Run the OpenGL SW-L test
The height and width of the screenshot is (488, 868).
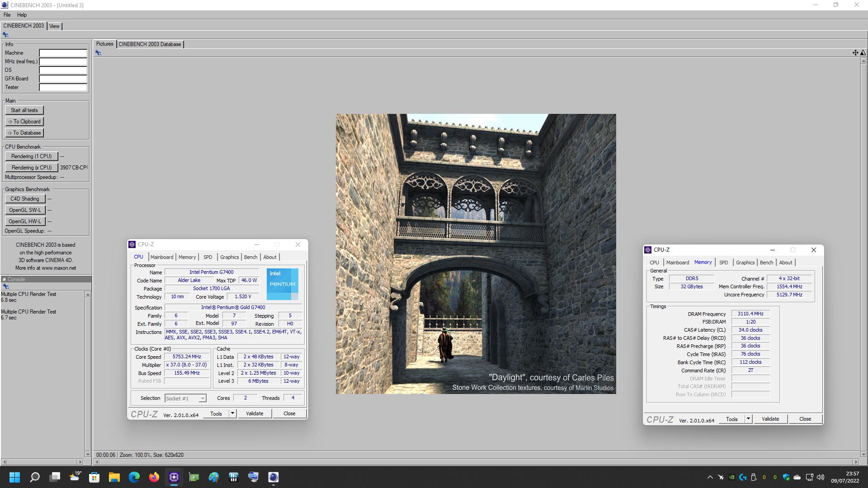click(x=25, y=210)
